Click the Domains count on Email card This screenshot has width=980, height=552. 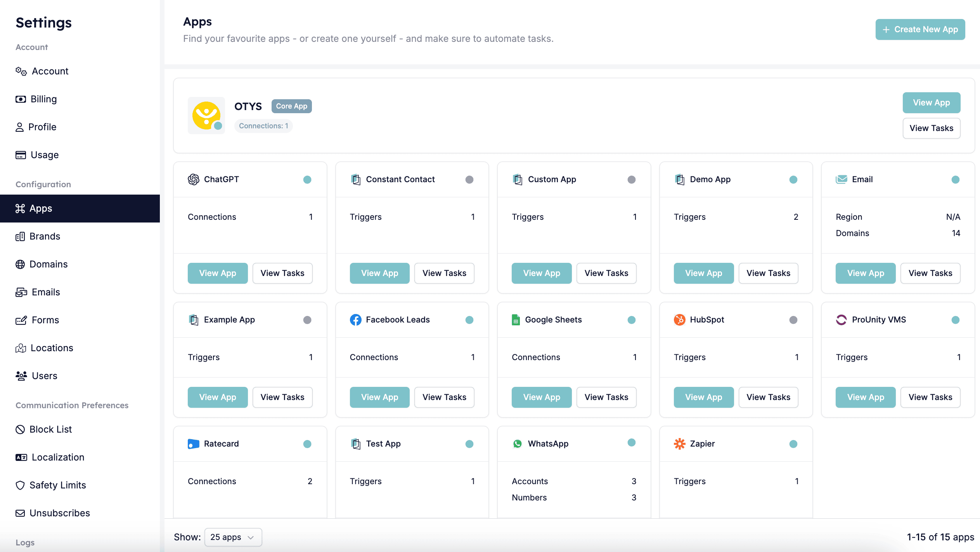tap(956, 233)
